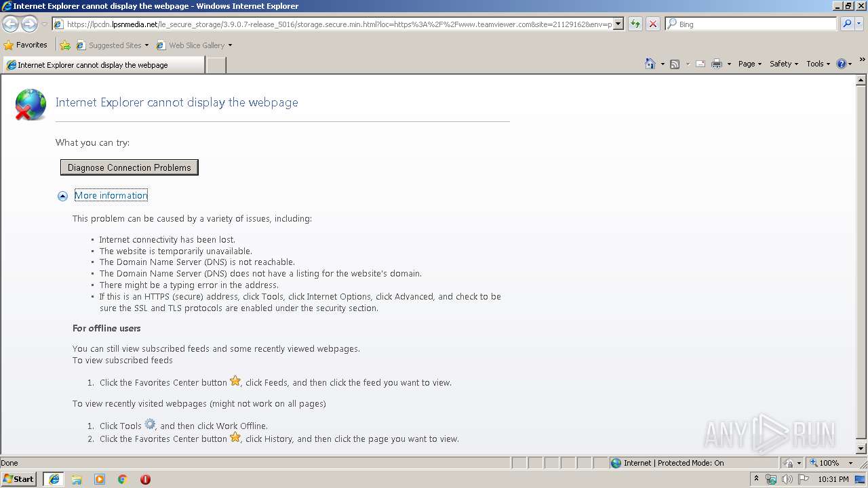Image resolution: width=868 pixels, height=488 pixels.
Task: Show hidden tray icons arrow
Action: (756, 479)
